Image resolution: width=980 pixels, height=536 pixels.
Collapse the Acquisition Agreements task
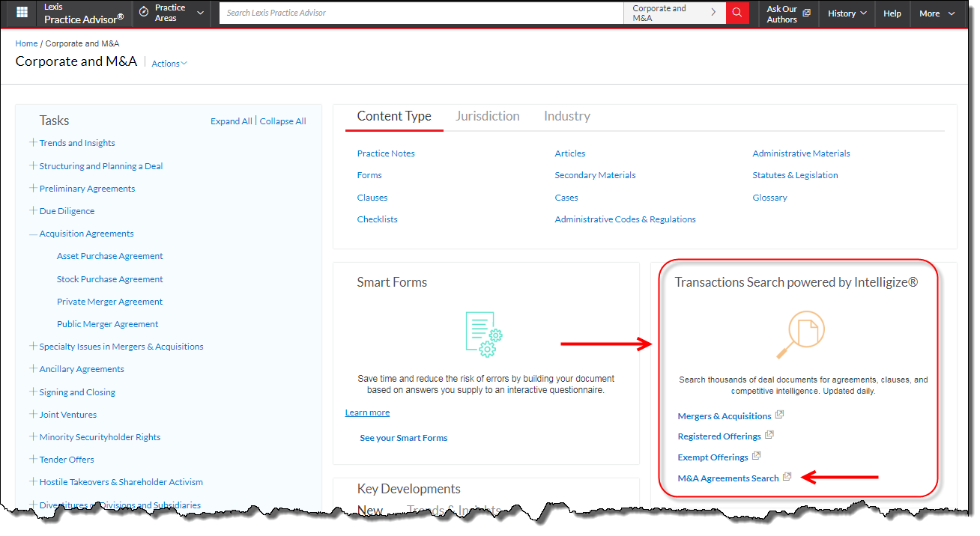click(33, 234)
